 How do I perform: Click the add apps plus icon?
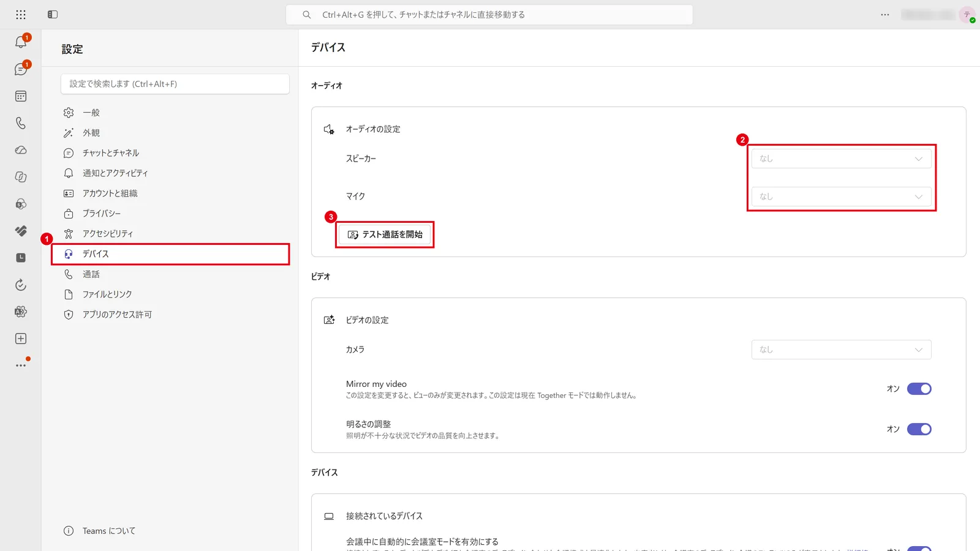pos(21,339)
